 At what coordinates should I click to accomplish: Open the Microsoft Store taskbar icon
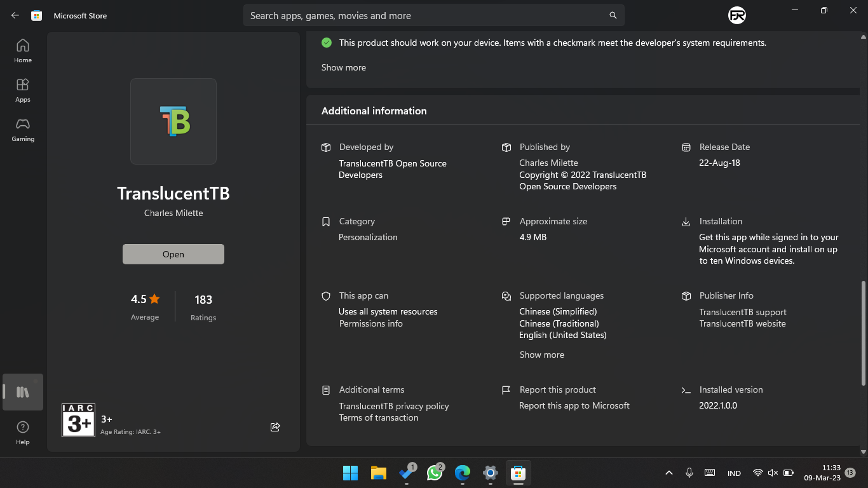point(518,473)
